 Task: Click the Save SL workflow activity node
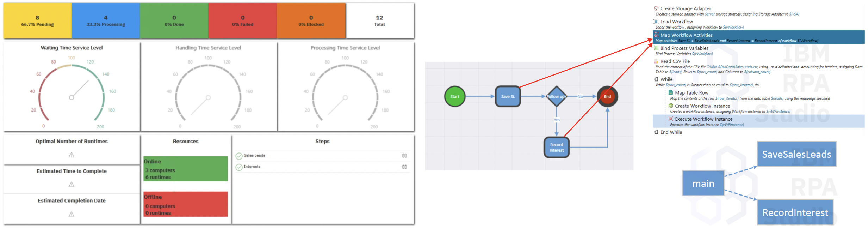tap(508, 96)
